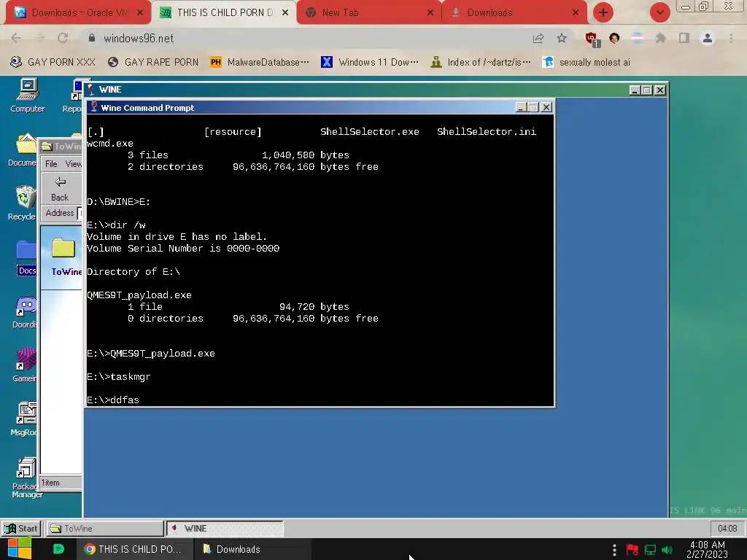Select the purple cube game desktop shortcut
Screen dimensions: 747x560
tap(25, 366)
